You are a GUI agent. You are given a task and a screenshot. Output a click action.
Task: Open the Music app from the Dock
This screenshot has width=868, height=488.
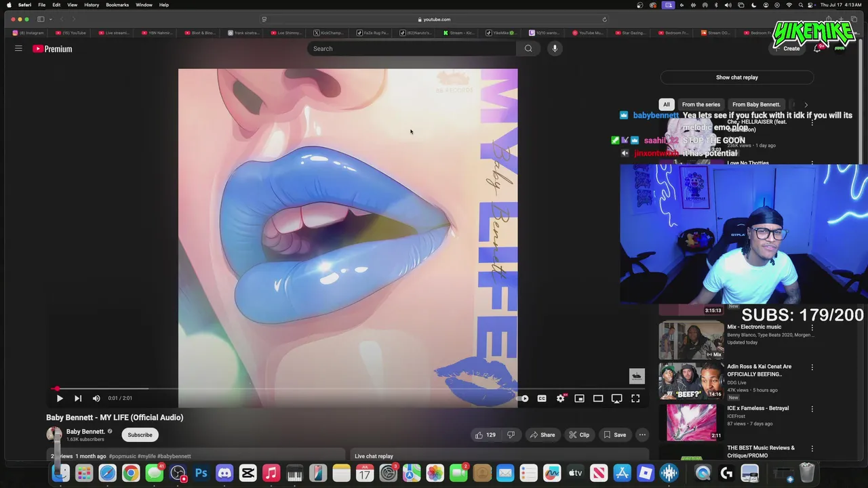click(x=271, y=473)
